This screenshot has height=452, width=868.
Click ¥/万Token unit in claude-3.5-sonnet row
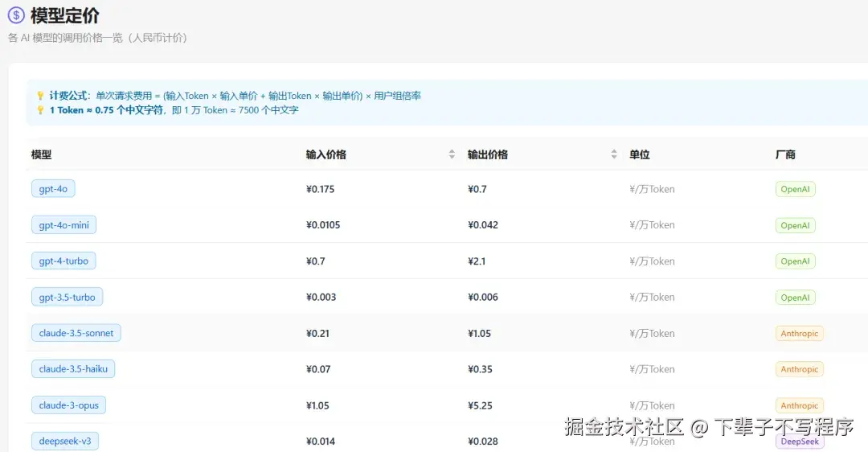652,334
